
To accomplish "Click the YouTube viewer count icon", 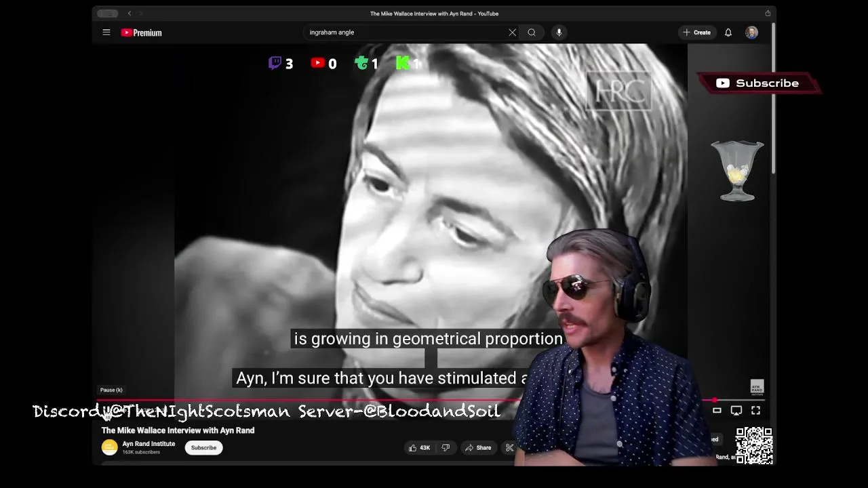I will pos(317,63).
